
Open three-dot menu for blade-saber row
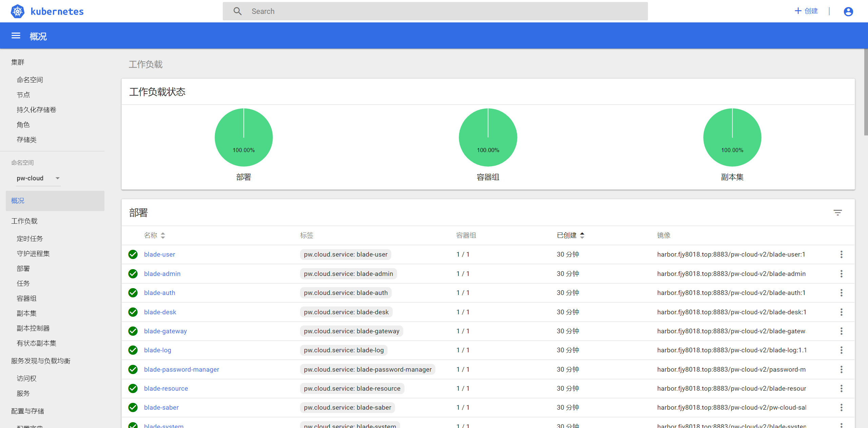(x=841, y=408)
